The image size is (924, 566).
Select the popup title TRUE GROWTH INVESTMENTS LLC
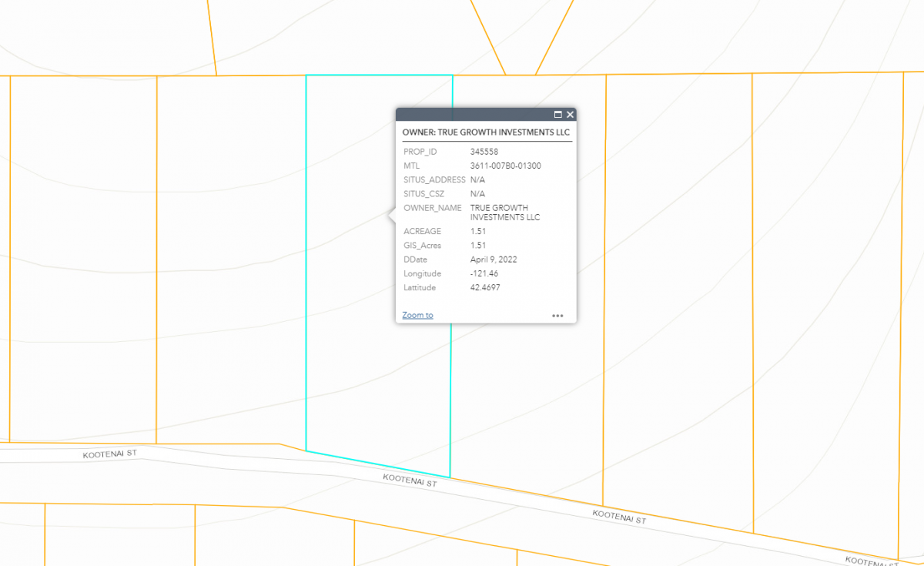[486, 132]
